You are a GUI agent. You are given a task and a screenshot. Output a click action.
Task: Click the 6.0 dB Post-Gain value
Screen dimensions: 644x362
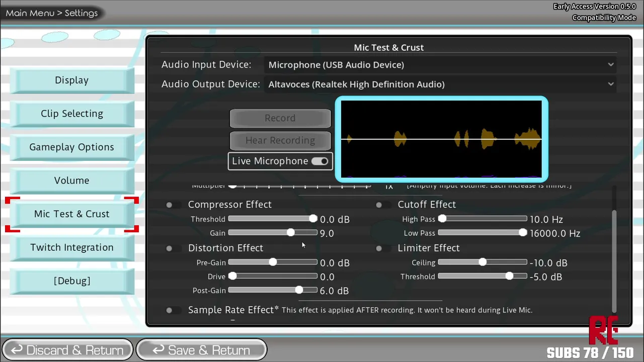pyautogui.click(x=335, y=291)
